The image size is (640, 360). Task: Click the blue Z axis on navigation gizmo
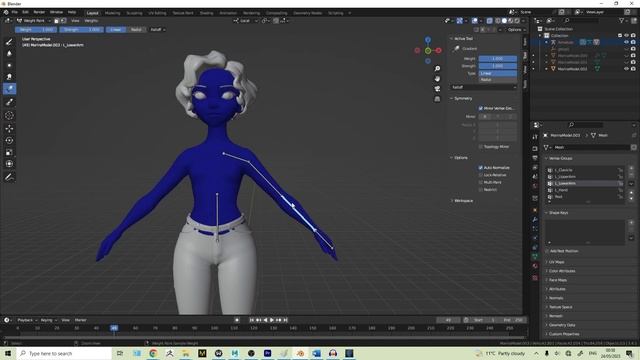pos(428,40)
